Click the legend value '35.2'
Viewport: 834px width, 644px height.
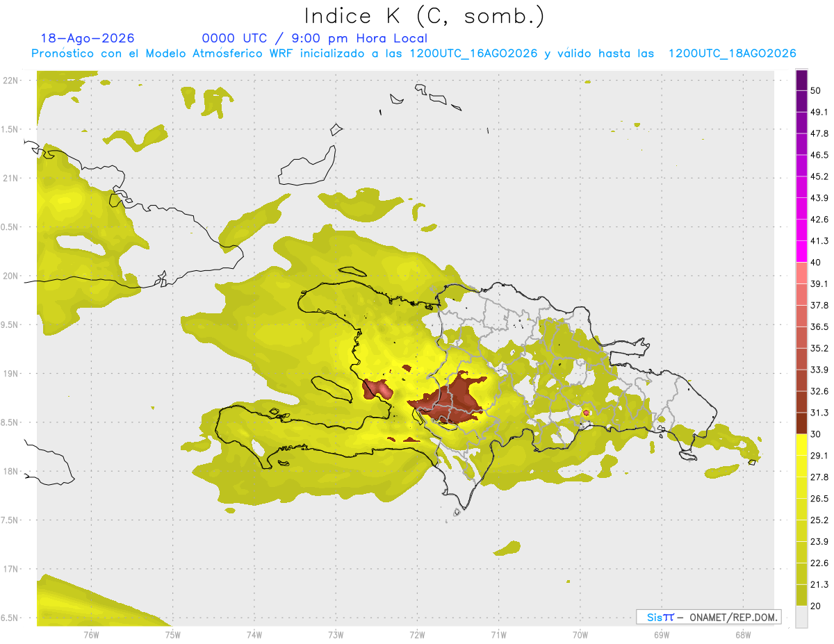click(819, 348)
